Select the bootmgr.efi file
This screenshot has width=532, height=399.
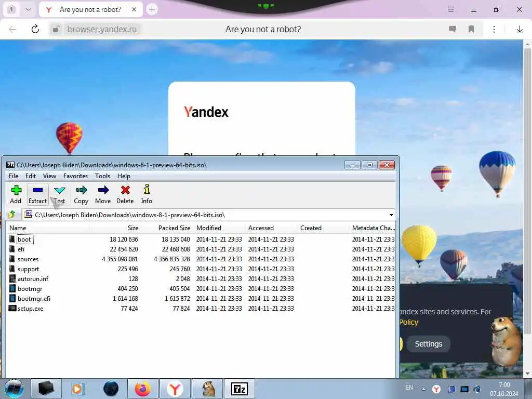tap(200, 299)
